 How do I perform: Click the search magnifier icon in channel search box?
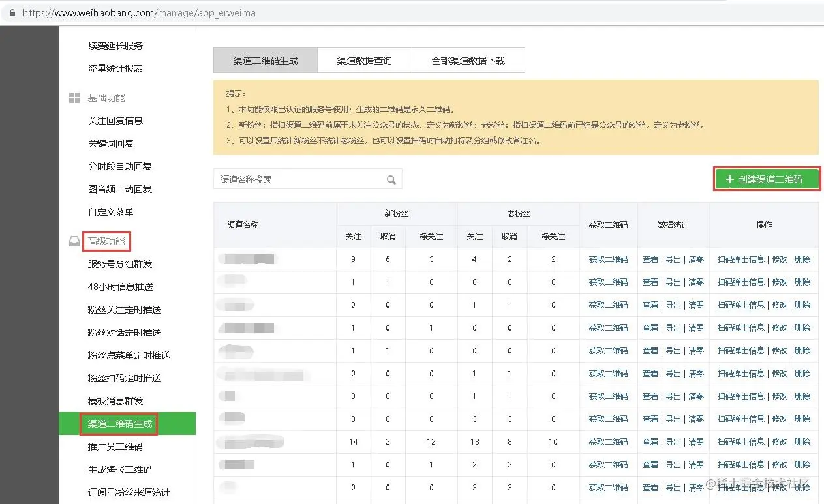point(391,179)
